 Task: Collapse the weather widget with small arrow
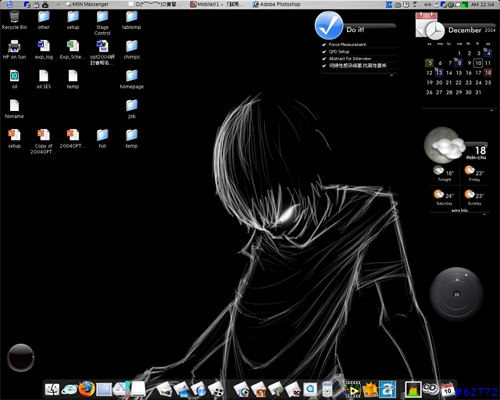485,214
